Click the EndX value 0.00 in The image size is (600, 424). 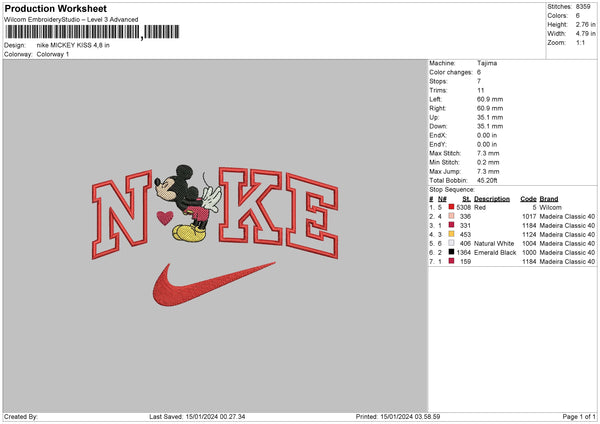[x=487, y=135]
